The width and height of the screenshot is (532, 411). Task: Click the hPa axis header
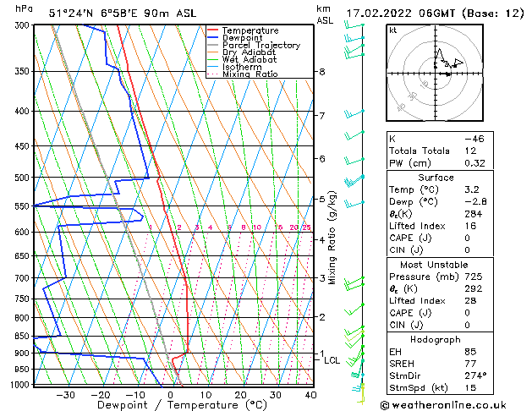(x=24, y=8)
